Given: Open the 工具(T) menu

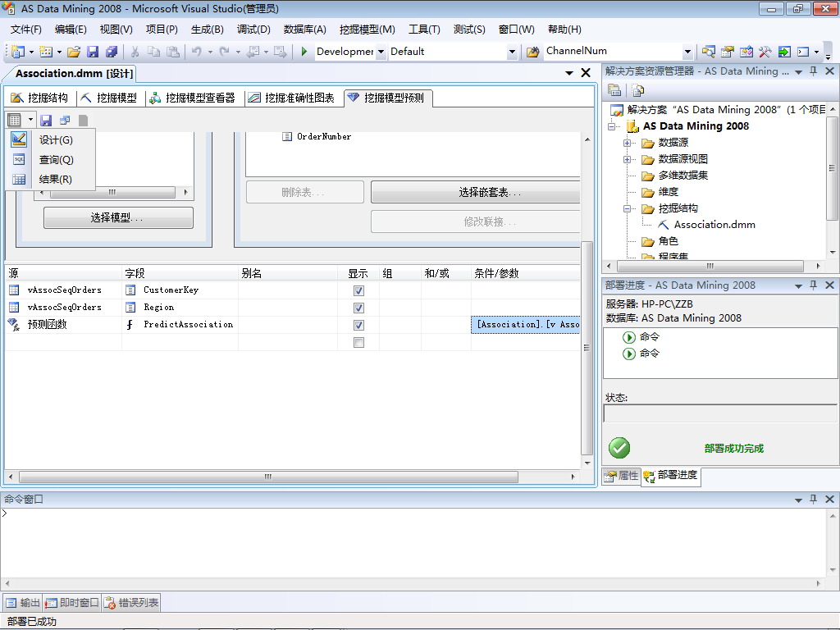Looking at the screenshot, I should [424, 30].
